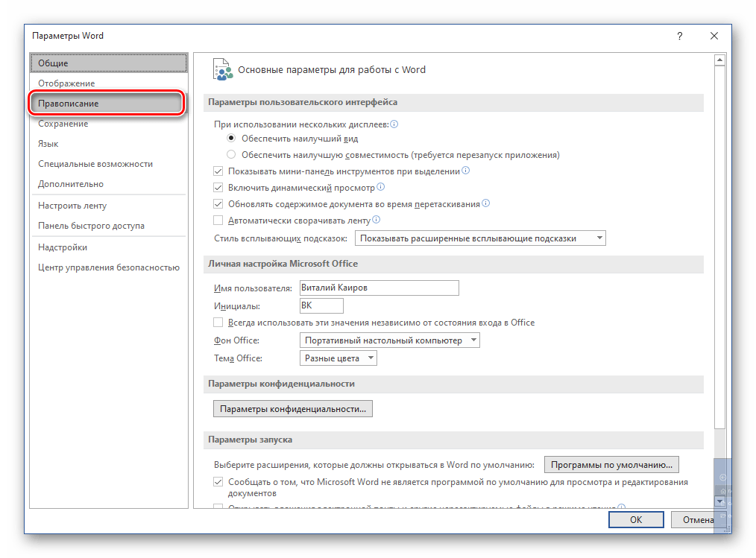This screenshot has height=558, width=756.
Task: Open the 'Стиль всплывающих подсказок' dropdown
Action: coord(480,238)
